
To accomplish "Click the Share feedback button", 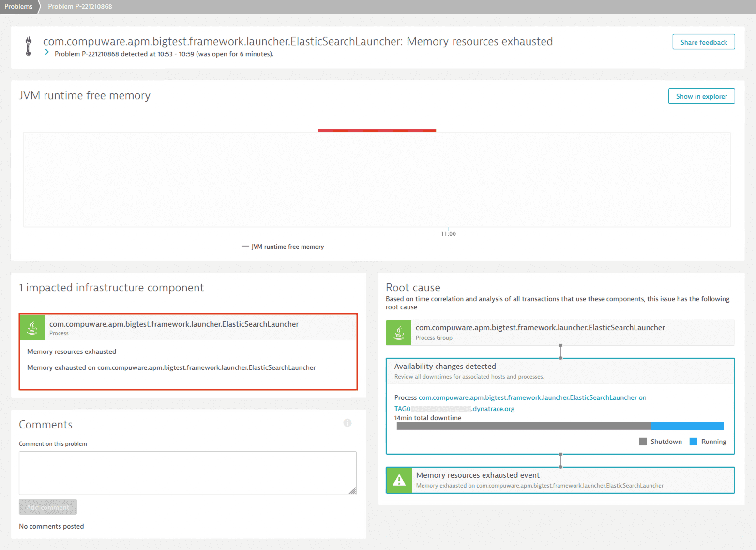I will coord(704,42).
